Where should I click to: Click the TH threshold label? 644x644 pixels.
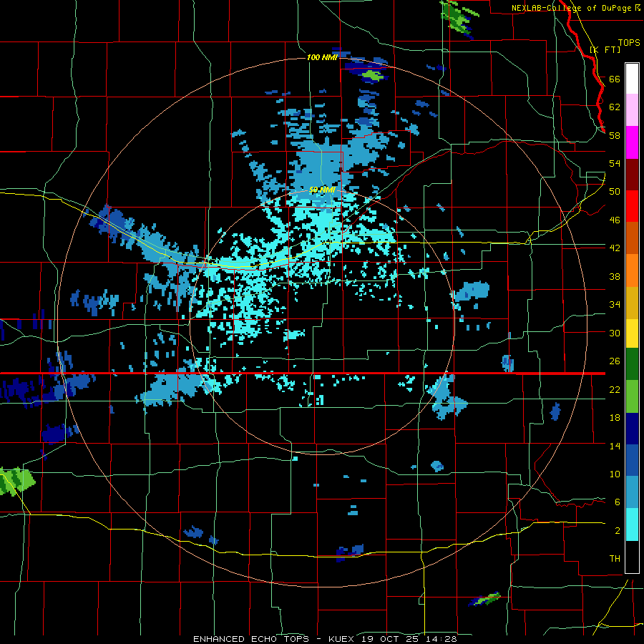click(x=615, y=558)
